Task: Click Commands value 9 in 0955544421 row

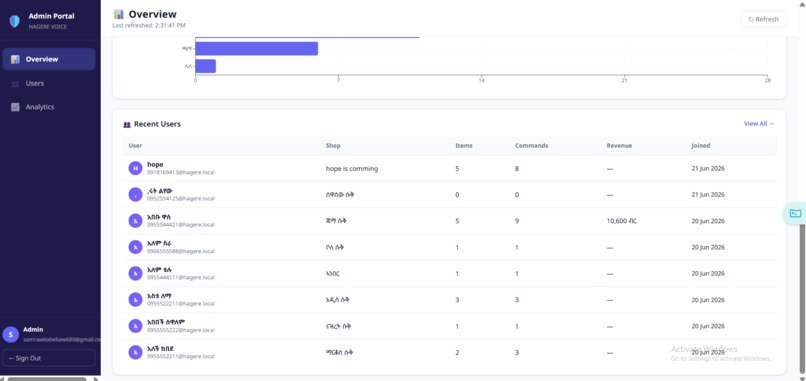Action: 517,221
